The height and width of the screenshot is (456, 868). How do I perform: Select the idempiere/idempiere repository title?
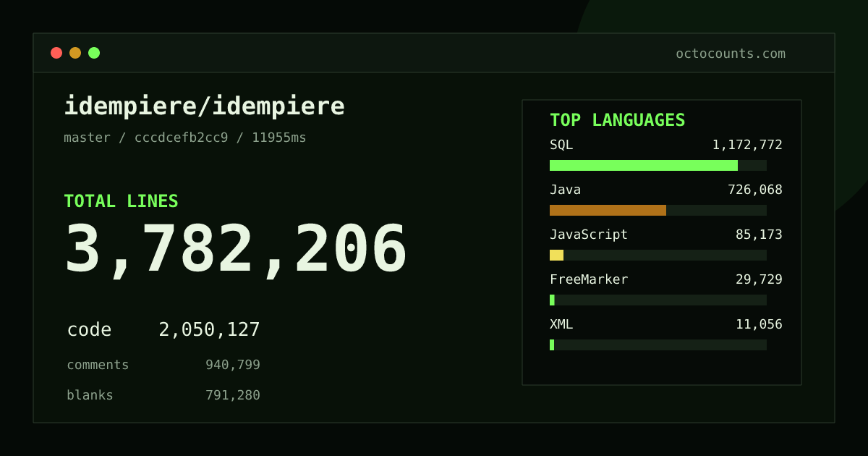204,106
